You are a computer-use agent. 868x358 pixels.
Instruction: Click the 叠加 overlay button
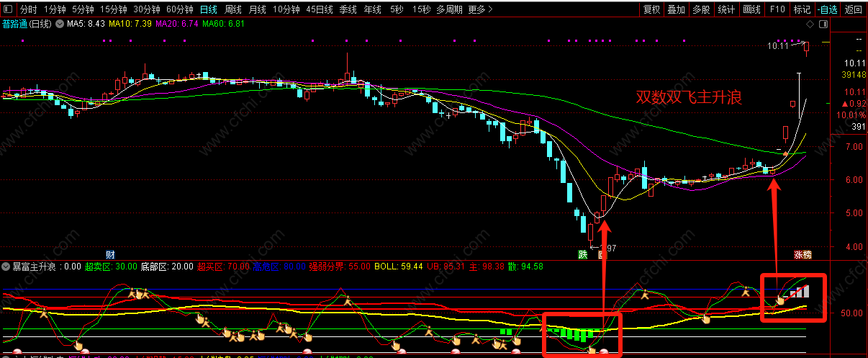click(677, 10)
